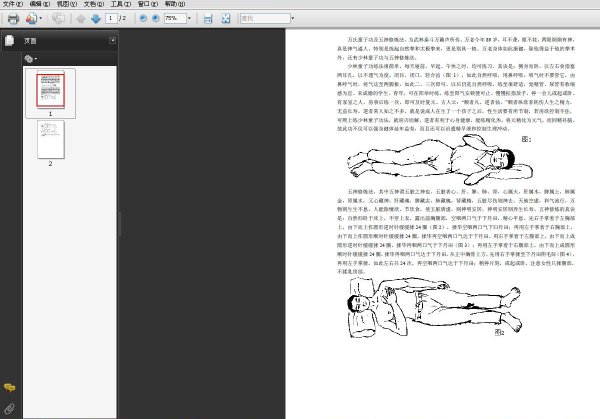Click the page label 2 under thumbnail
Image resolution: width=600 pixels, height=419 pixels.
[x=51, y=163]
